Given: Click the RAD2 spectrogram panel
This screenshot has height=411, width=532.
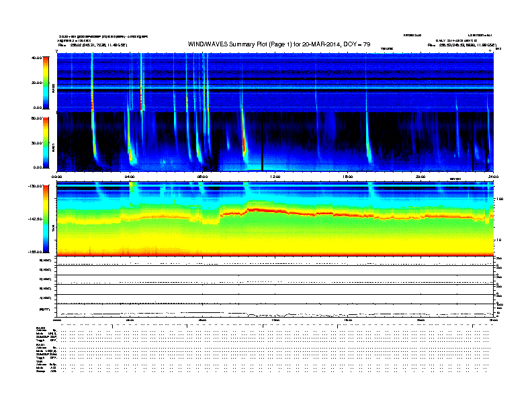Looking at the screenshot, I should (275, 83).
